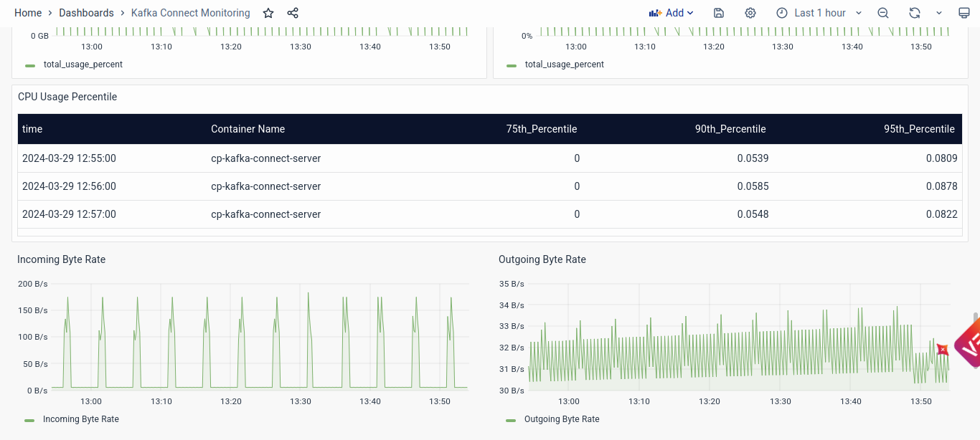This screenshot has height=440, width=980.
Task: Toggle Outgoing Byte Rate legend series
Action: click(561, 419)
